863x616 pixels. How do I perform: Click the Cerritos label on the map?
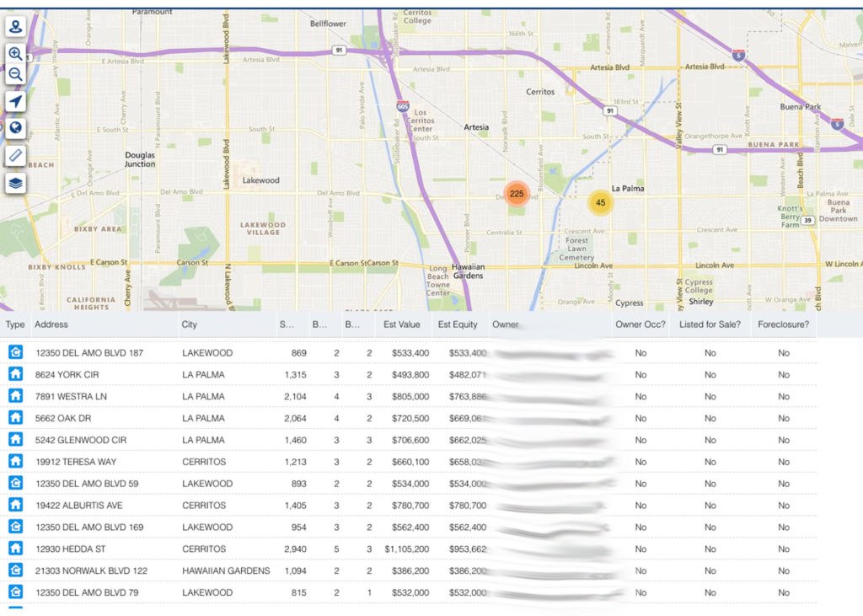pos(540,92)
